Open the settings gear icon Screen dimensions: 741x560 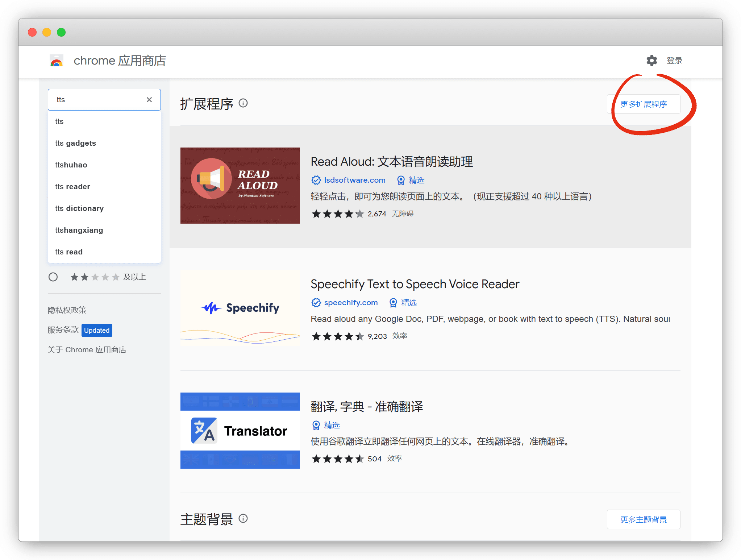(652, 61)
